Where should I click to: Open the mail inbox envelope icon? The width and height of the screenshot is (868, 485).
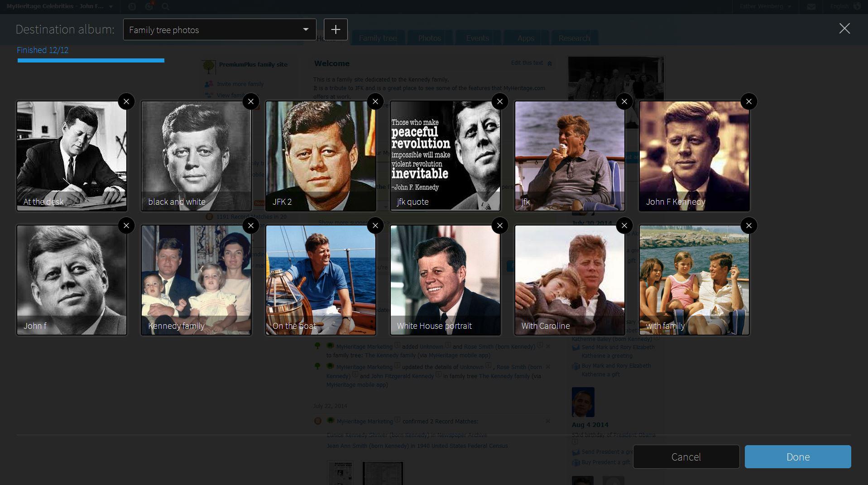point(811,6)
